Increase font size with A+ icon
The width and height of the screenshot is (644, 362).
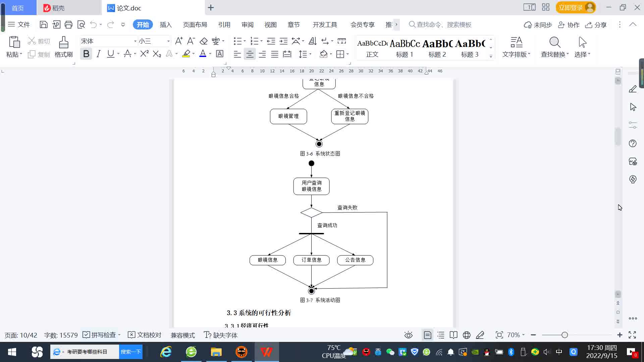pyautogui.click(x=179, y=41)
